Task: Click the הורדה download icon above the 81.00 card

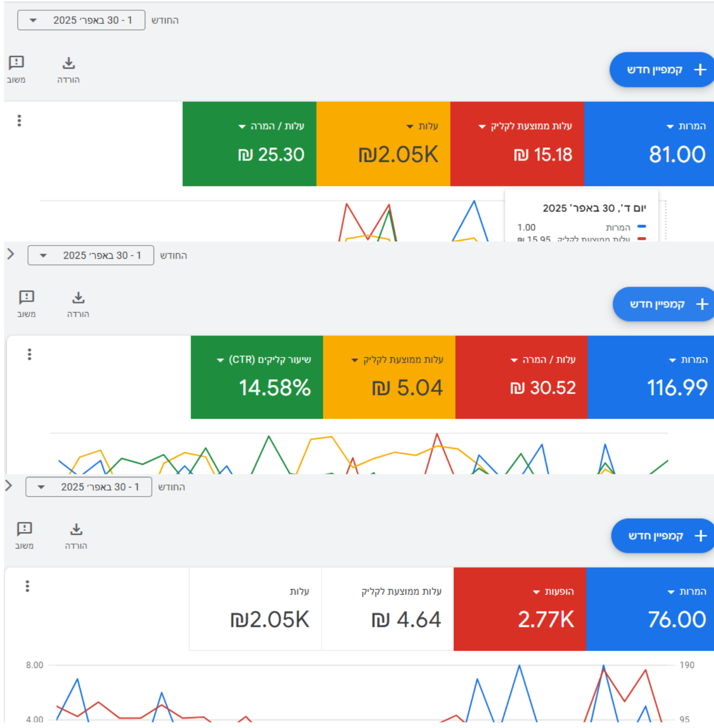Action: (x=69, y=64)
